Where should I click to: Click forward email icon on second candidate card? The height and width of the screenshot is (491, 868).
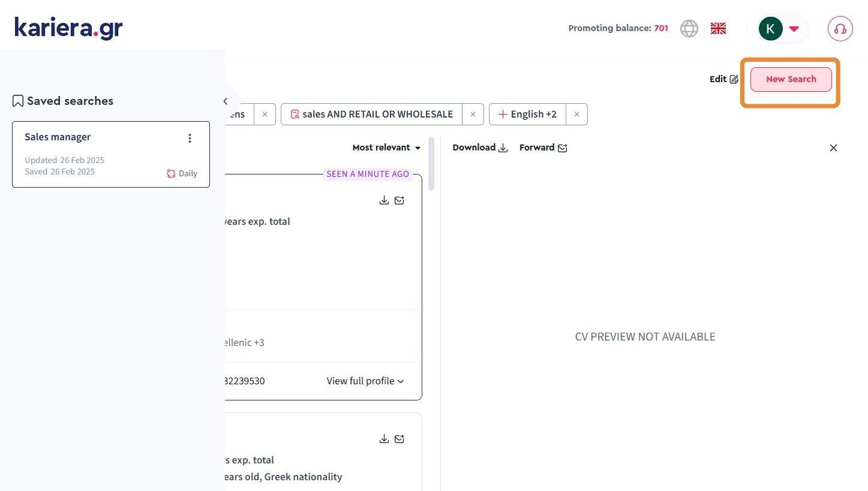coord(400,439)
